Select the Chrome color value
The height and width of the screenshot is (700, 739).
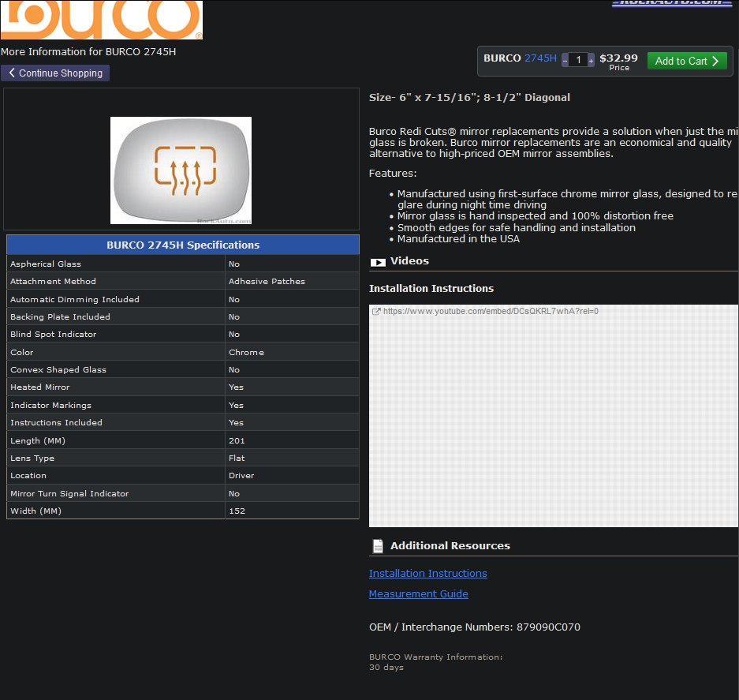246,352
